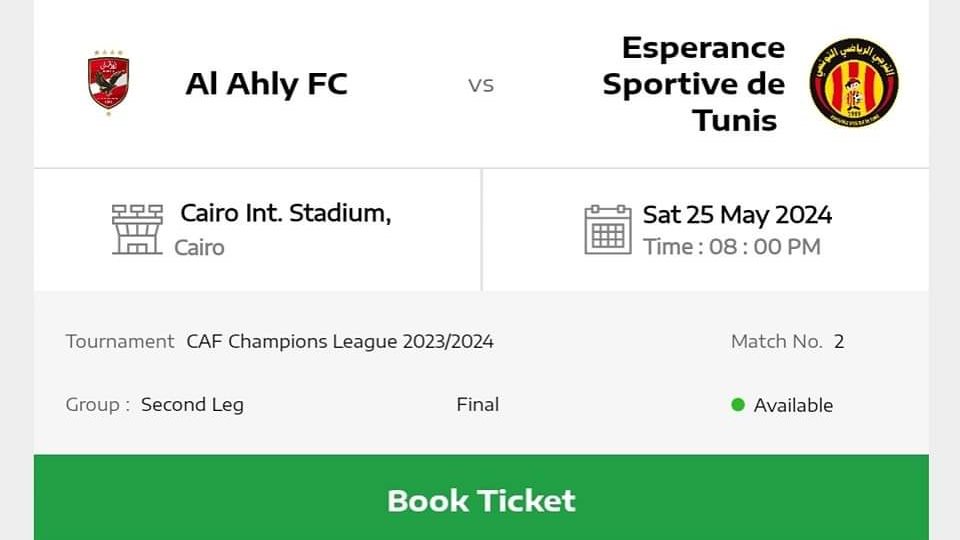960x540 pixels.
Task: Click the 08:00 PM match time
Action: click(765, 247)
